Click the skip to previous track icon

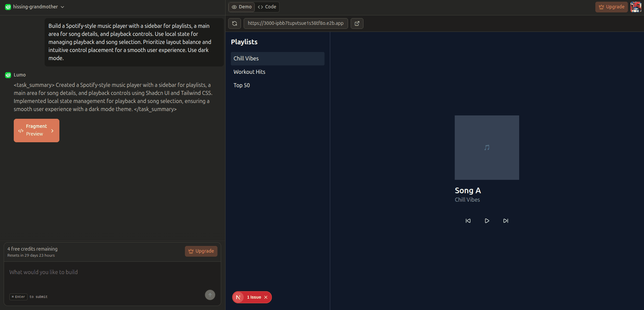468,221
